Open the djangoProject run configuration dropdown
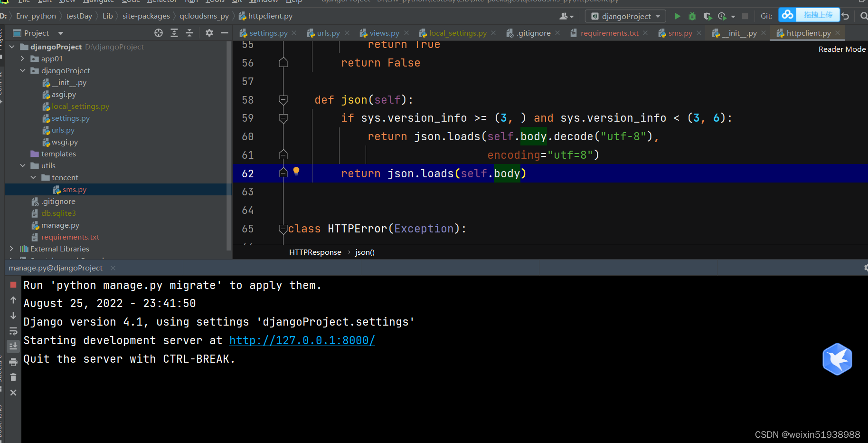Screen dimensions: 868x443 (625, 16)
